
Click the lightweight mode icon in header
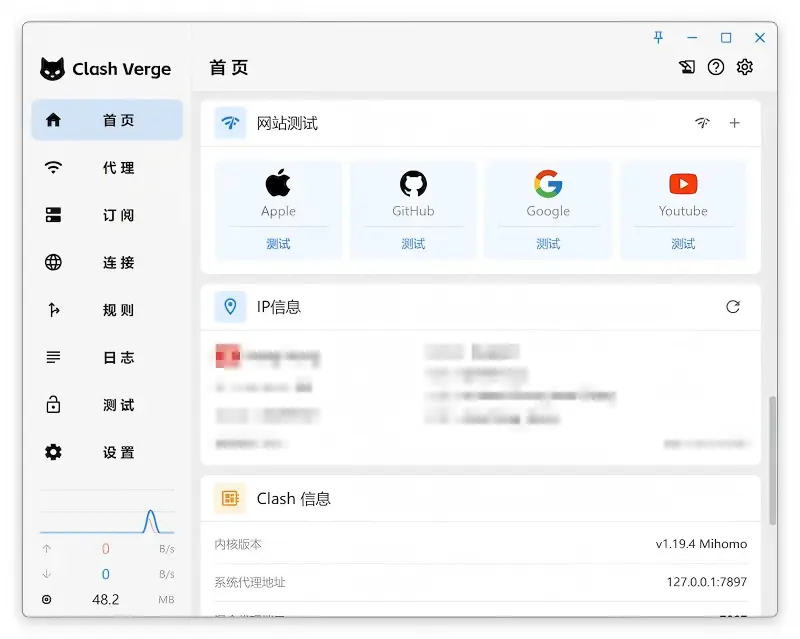click(687, 67)
